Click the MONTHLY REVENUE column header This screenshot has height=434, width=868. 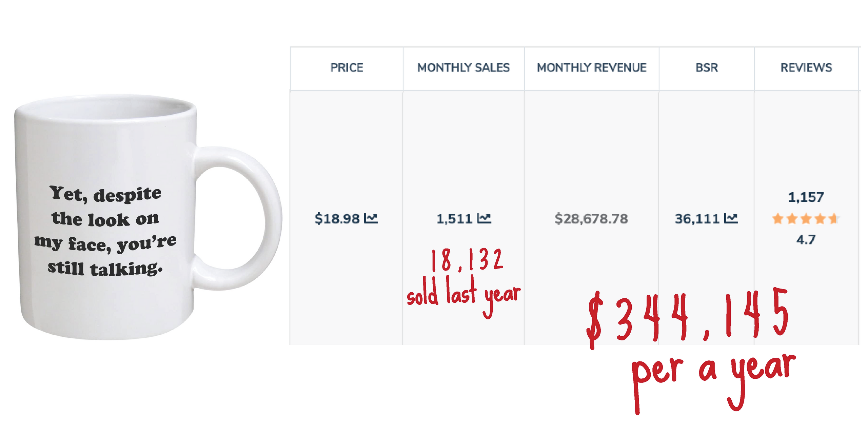[592, 67]
